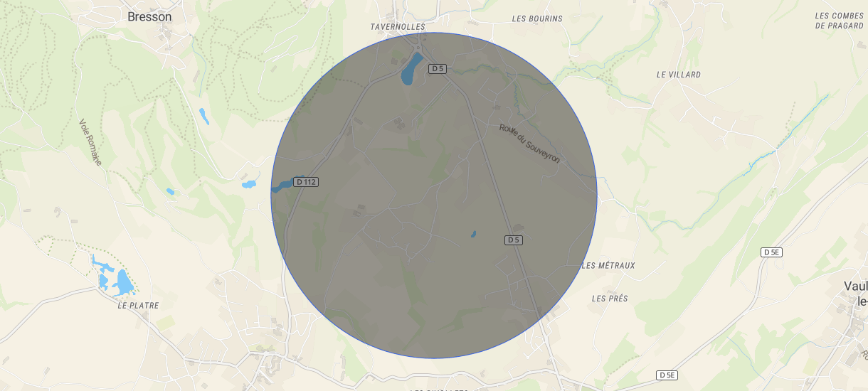This screenshot has height=391, width=868.
Task: Select the Bresson town label
Action: click(149, 16)
